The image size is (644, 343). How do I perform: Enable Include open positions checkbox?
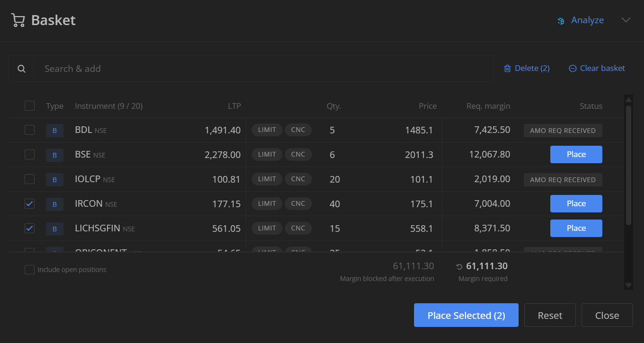click(29, 270)
